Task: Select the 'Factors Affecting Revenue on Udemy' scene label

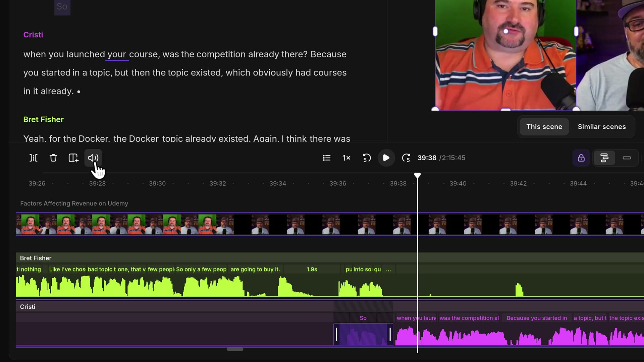Action: pyautogui.click(x=74, y=203)
